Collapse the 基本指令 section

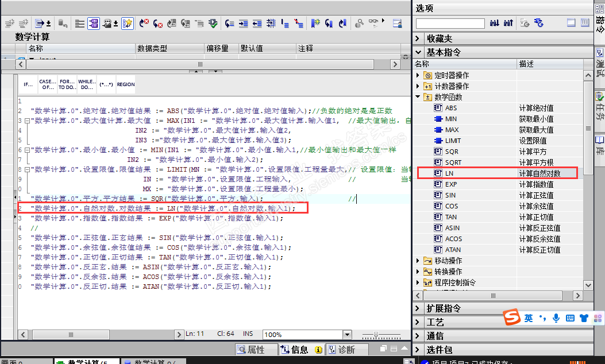pyautogui.click(x=418, y=52)
